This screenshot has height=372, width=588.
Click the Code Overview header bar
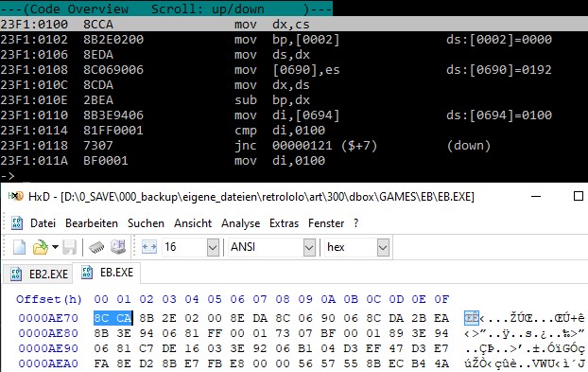point(166,9)
